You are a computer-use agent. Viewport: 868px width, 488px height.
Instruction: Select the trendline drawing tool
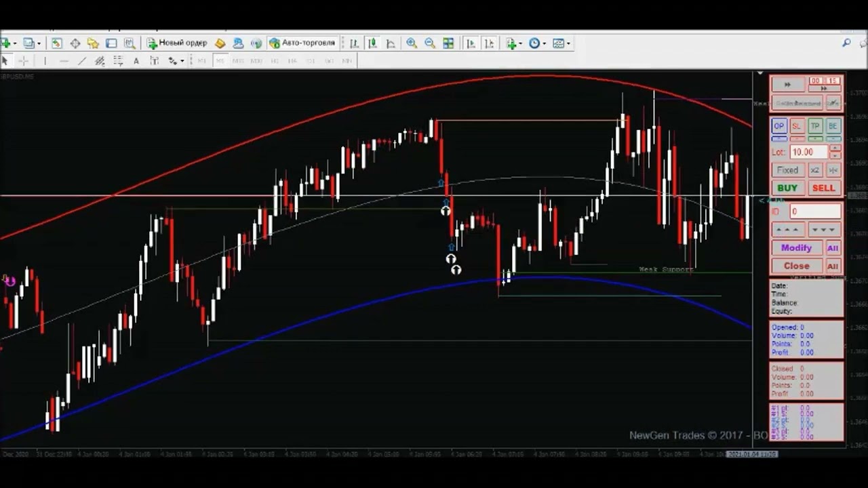82,61
